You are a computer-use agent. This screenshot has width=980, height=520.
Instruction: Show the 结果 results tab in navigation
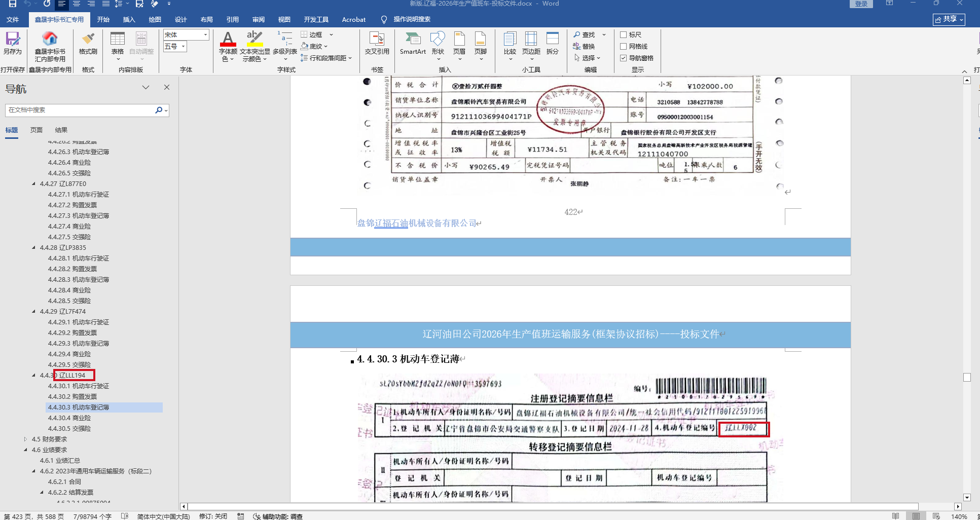click(61, 130)
